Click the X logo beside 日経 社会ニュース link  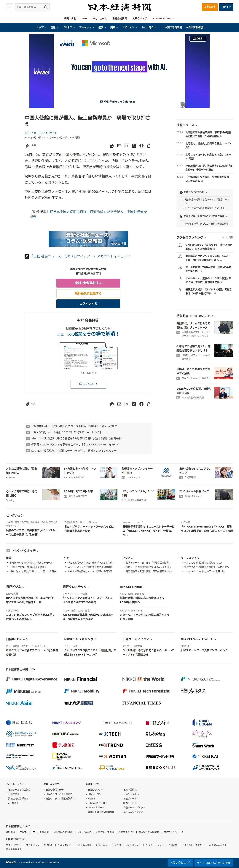coord(27,256)
